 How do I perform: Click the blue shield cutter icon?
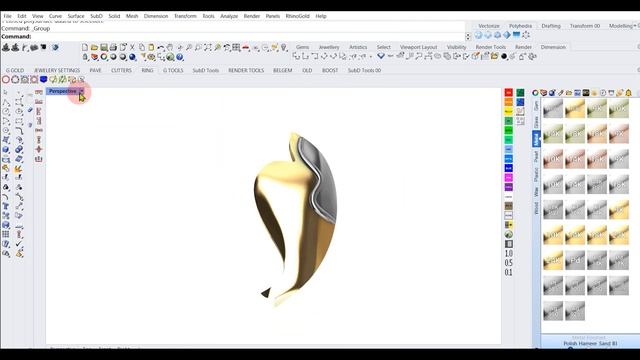[43, 79]
